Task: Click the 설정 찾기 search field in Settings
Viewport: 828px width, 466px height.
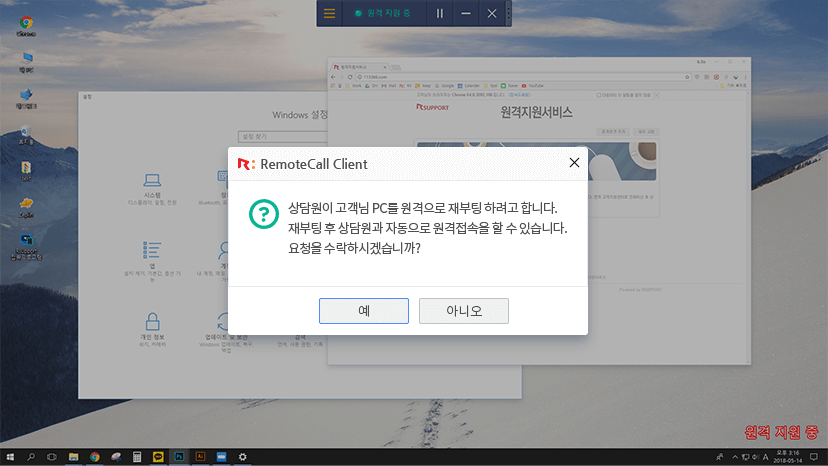Action: pyautogui.click(x=283, y=136)
